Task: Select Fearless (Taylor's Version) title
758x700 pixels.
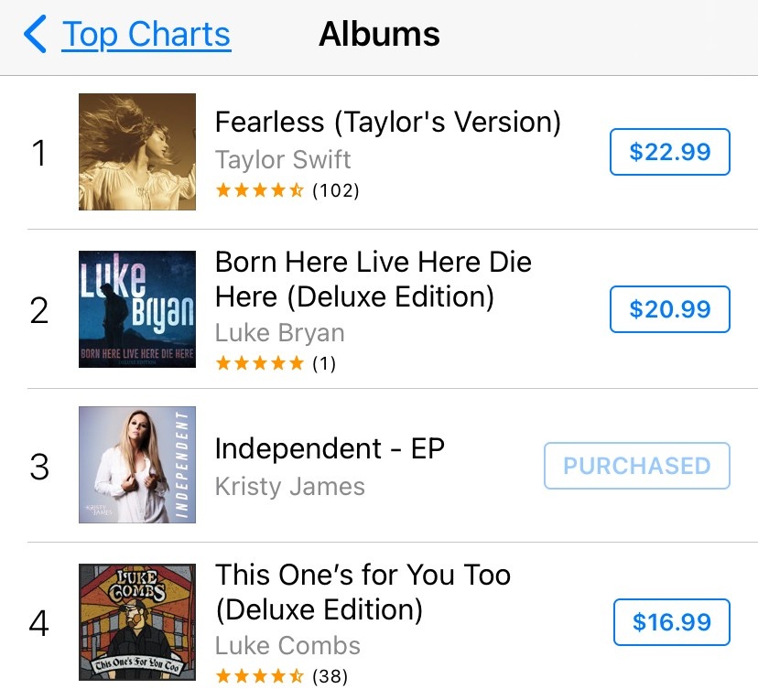Action: tap(388, 122)
